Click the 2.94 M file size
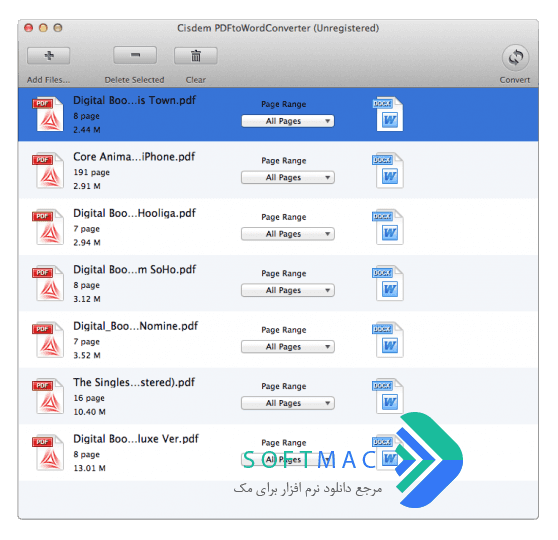 point(87,243)
